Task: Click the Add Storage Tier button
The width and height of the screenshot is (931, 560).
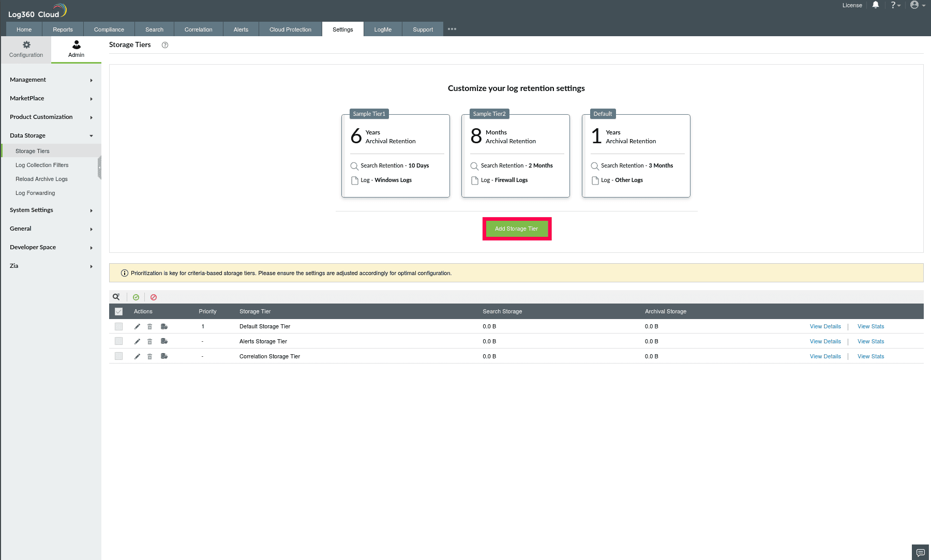Action: click(x=517, y=228)
